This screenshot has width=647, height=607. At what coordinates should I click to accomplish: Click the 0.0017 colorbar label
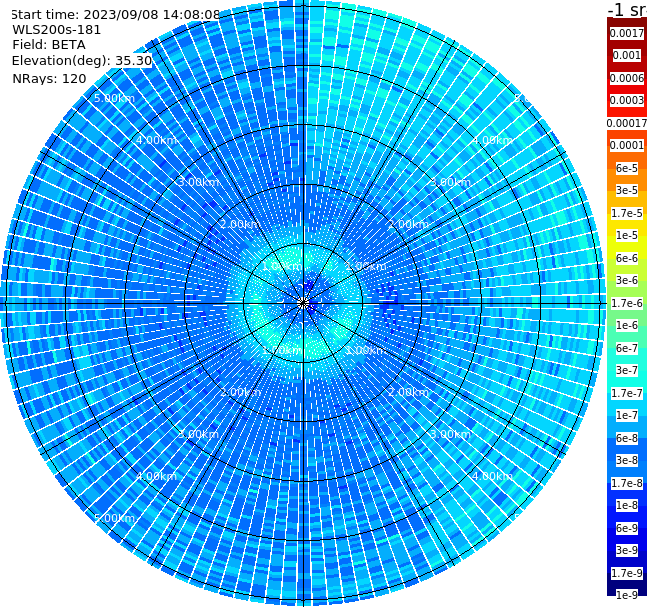(627, 33)
